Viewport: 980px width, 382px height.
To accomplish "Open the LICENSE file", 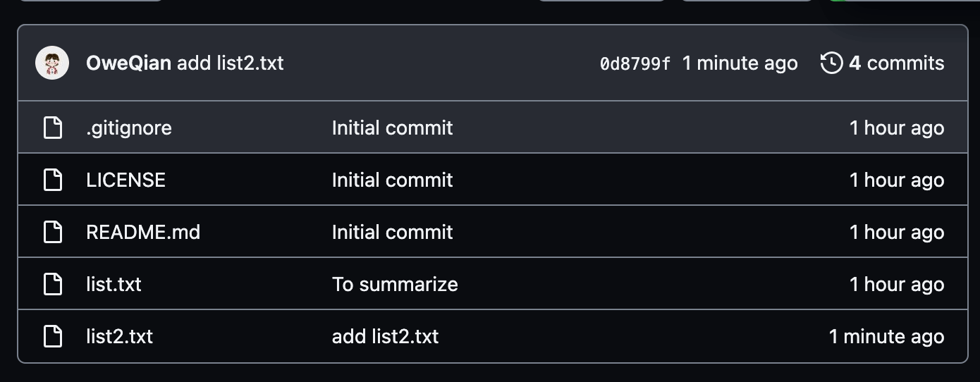I will click(x=125, y=180).
